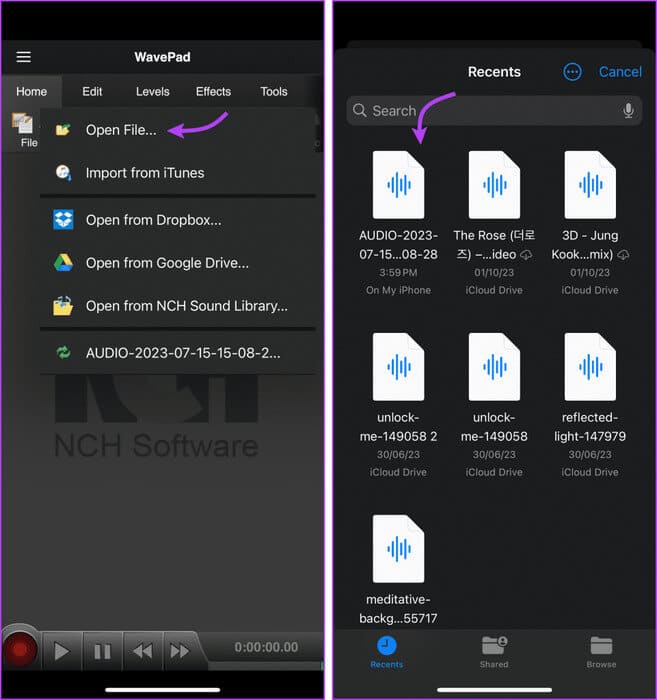Image resolution: width=657 pixels, height=700 pixels.
Task: Tap the iCloud download icon beside 3D - Jung Kook
Action: [623, 255]
